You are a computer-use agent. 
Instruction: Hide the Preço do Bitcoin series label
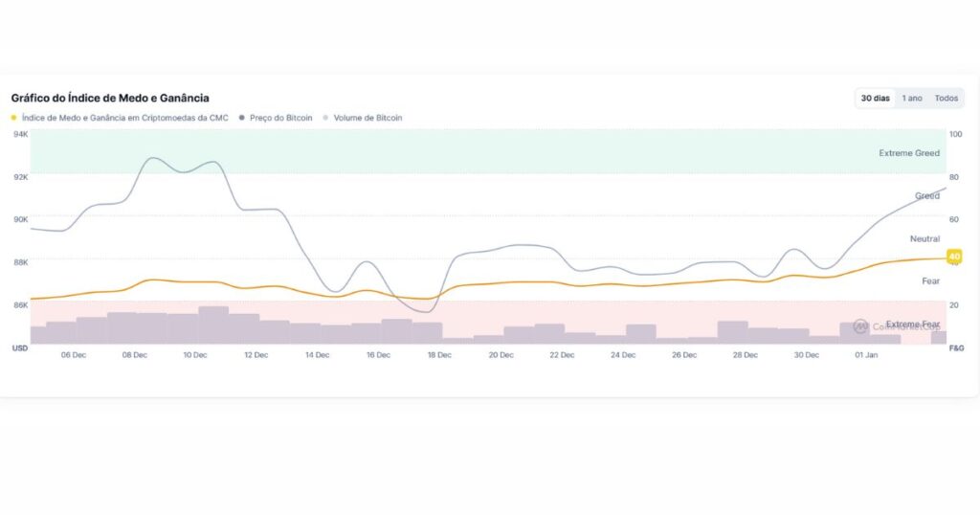(x=279, y=118)
